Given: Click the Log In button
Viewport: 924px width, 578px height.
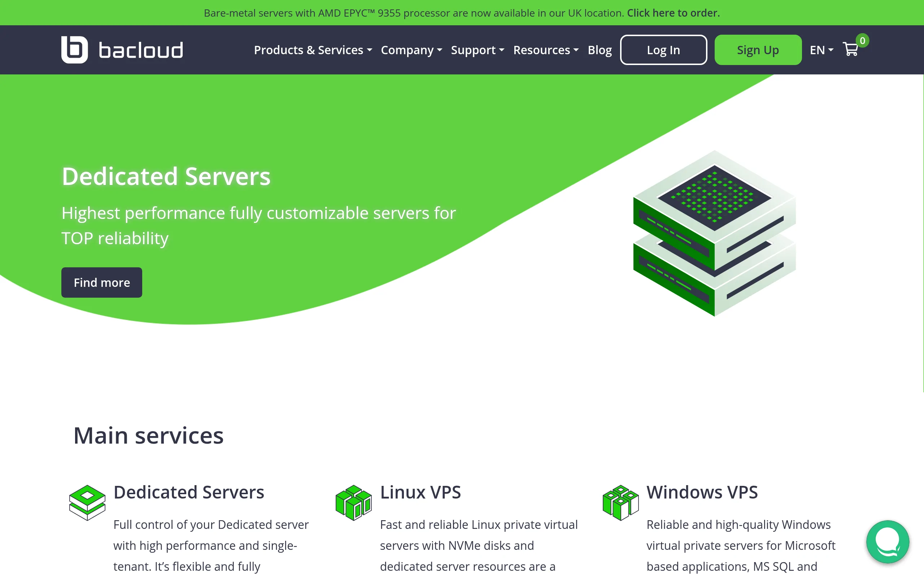Looking at the screenshot, I should (x=663, y=50).
